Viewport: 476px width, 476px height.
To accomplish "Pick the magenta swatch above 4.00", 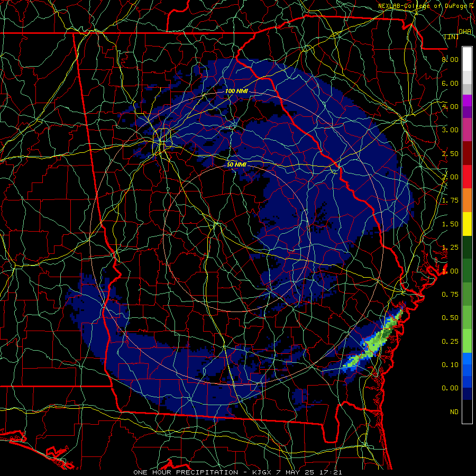I will [467, 100].
